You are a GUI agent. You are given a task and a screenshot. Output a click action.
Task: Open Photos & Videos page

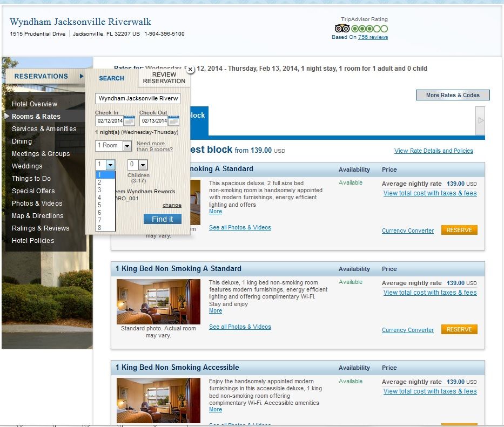[37, 204]
